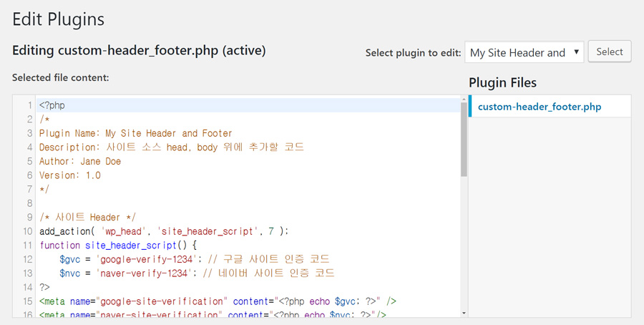Image resolution: width=644 pixels, height=325 pixels.
Task: Click the google-site-verification meta tag line
Action: point(218,301)
